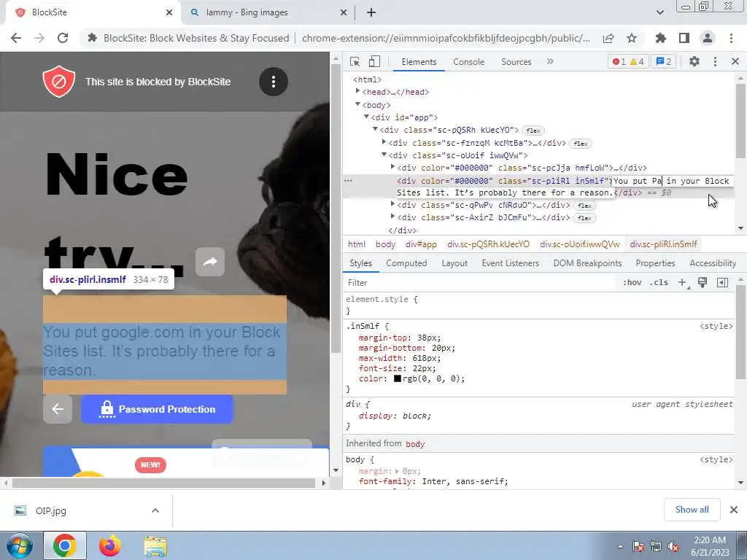Viewport: 747px width, 560px height.
Task: Open DevTools settings gear
Action: [694, 61]
